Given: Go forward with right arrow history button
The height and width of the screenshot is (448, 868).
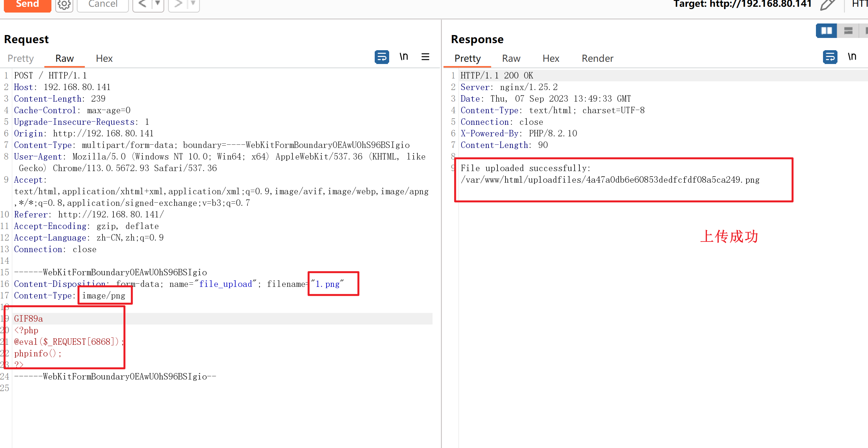Looking at the screenshot, I should pyautogui.click(x=178, y=4).
